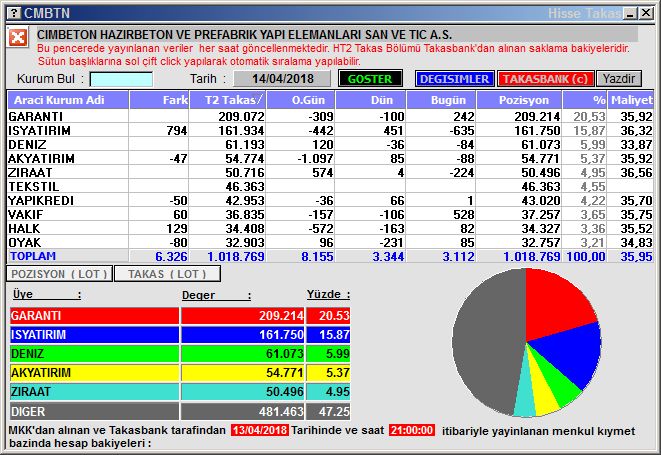Select the AKYATIRIM table row name

[x=41, y=158]
